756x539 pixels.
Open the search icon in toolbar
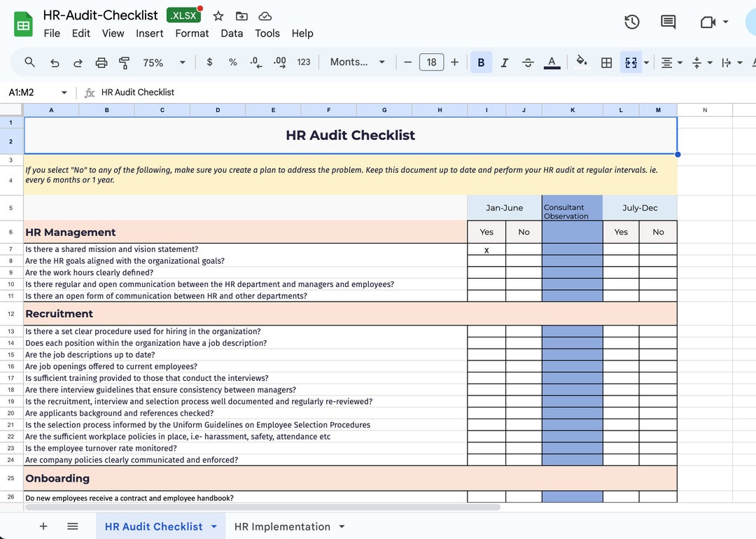coord(29,62)
